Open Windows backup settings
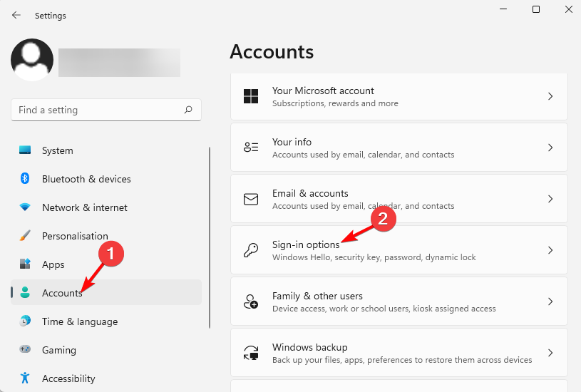Image resolution: width=581 pixels, height=392 pixels. [x=399, y=352]
